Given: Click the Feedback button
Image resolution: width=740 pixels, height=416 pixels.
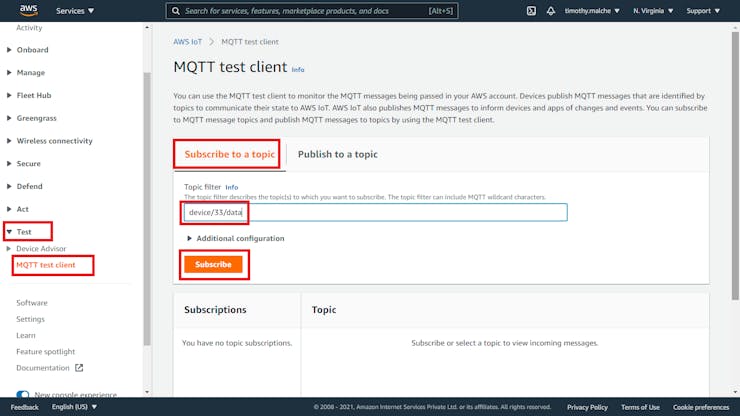Looking at the screenshot, I should tap(25, 407).
